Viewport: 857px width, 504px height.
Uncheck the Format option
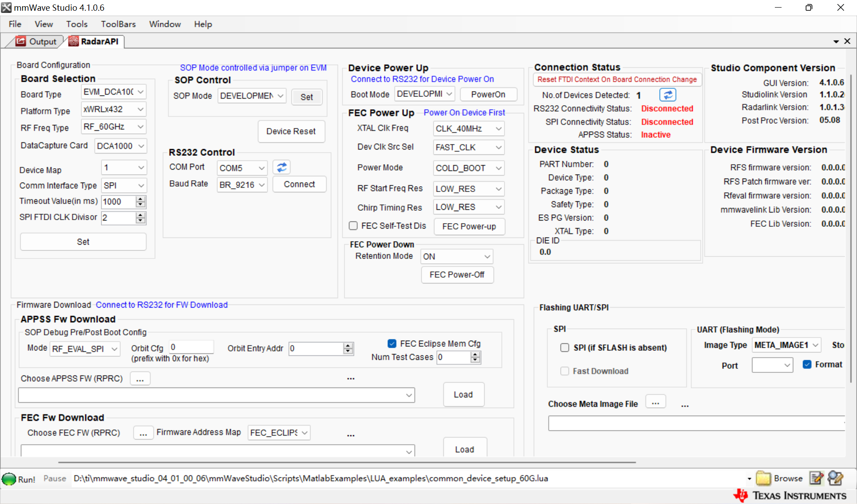click(x=807, y=364)
